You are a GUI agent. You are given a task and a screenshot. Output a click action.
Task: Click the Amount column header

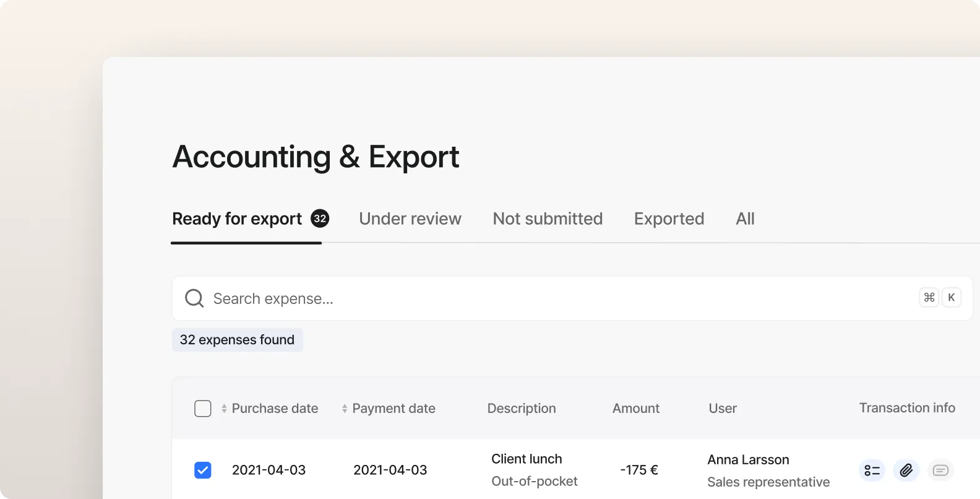point(636,409)
